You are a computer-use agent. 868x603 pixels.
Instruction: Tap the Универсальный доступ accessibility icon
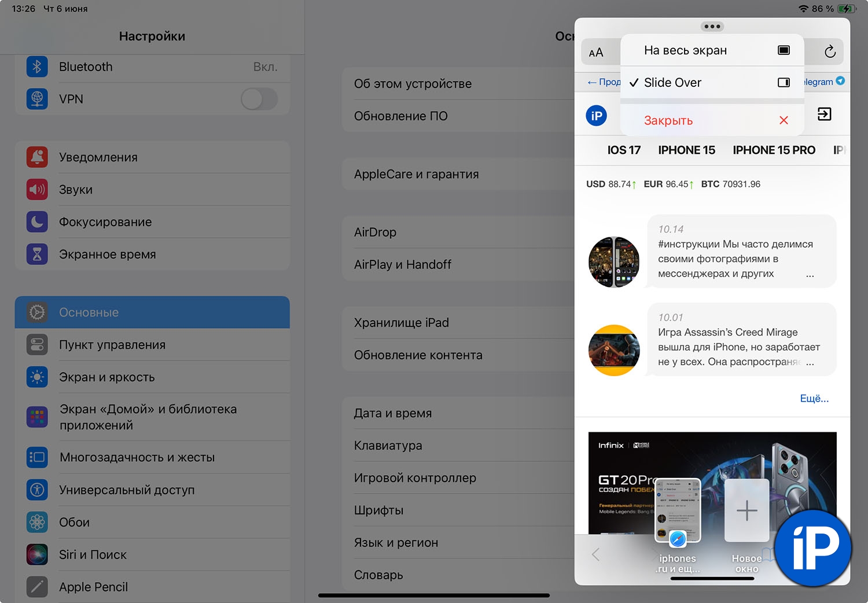coord(37,490)
